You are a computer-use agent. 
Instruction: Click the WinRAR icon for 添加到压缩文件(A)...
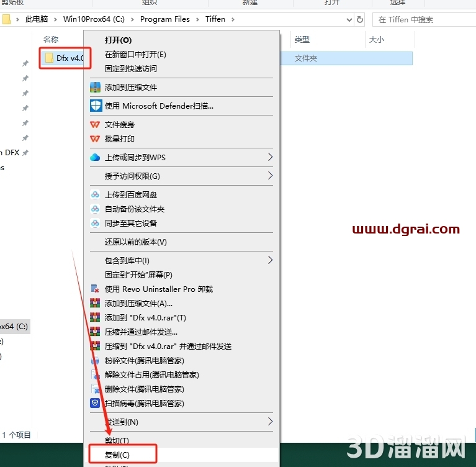tap(95, 303)
